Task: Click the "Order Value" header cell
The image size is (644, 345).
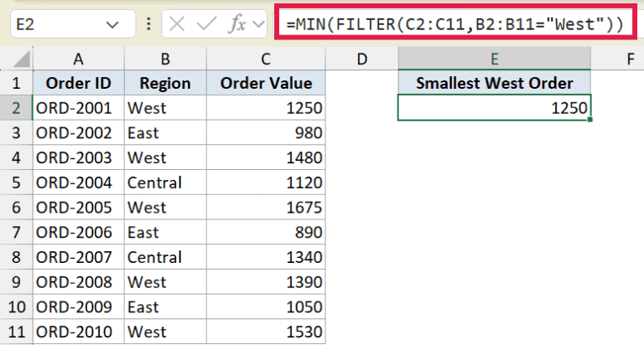Action: [266, 83]
